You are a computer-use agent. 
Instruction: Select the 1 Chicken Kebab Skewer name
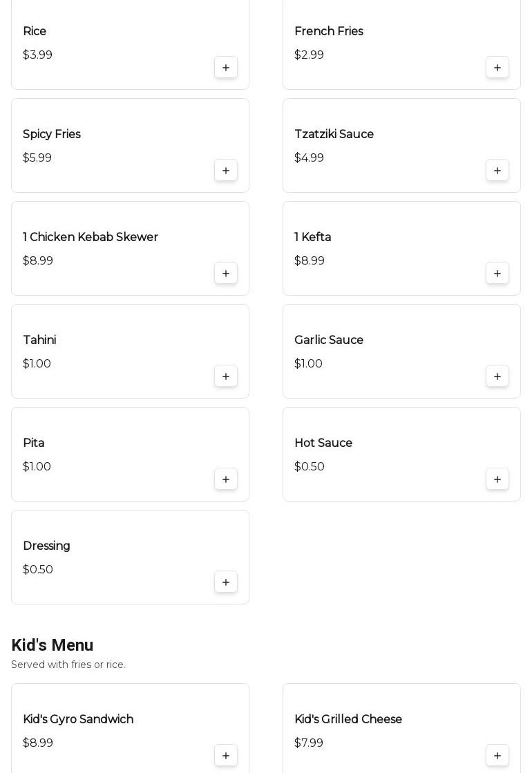[x=91, y=238]
